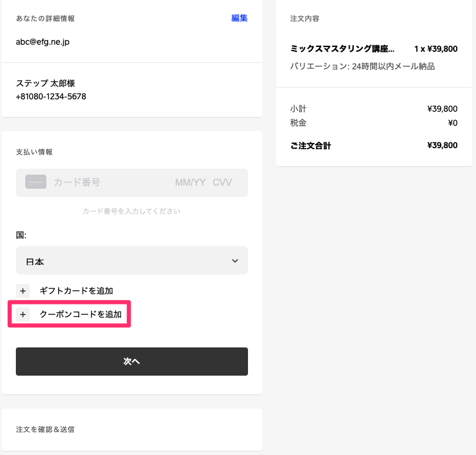The image size is (476, 455).
Task: Click the credit card icon in payment field
Action: 36,182
